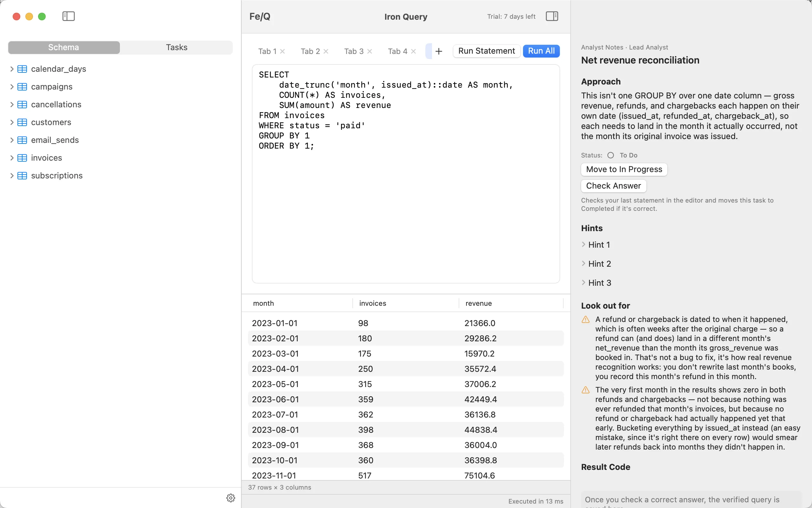Close Tab 4 with its x
The image size is (812, 508).
point(413,51)
